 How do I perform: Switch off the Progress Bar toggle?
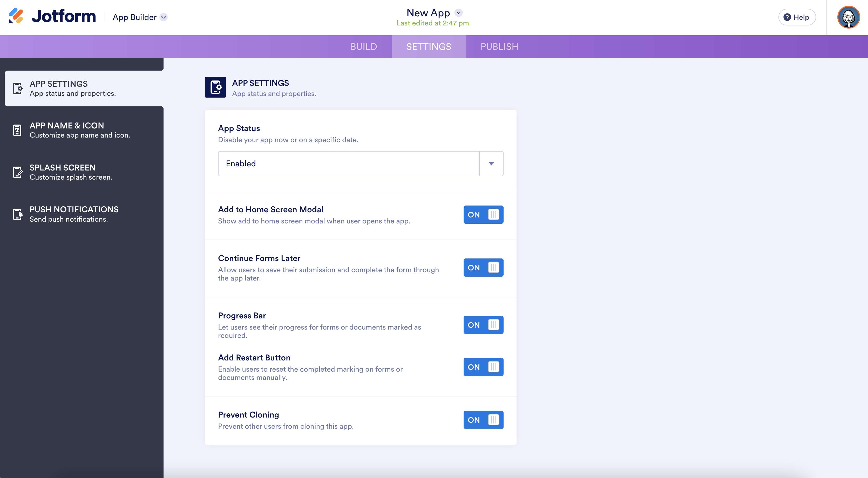[483, 325]
